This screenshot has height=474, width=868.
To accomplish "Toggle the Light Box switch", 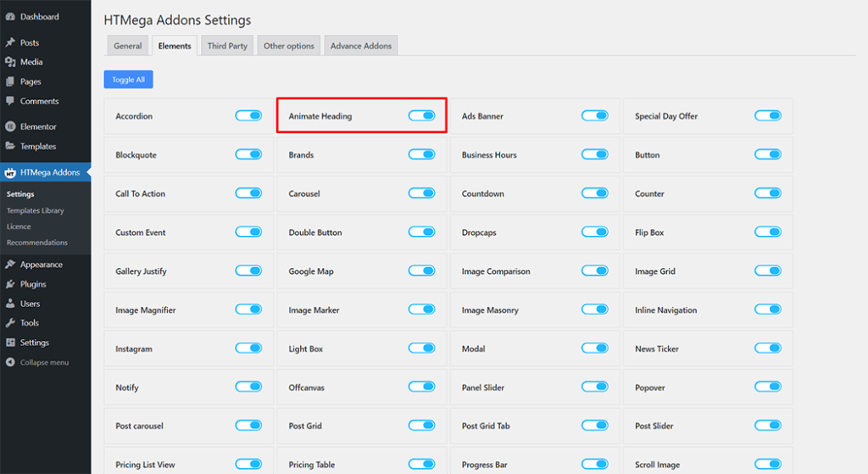I will coord(422,349).
